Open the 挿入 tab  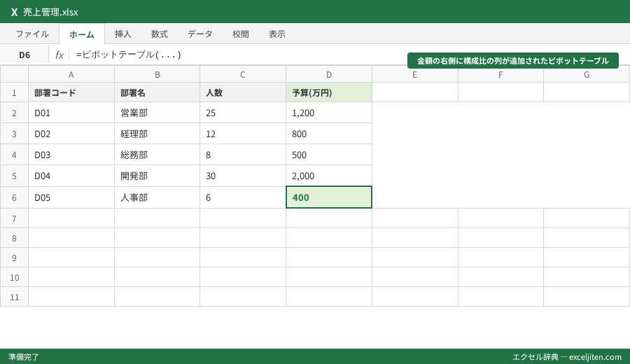(123, 34)
